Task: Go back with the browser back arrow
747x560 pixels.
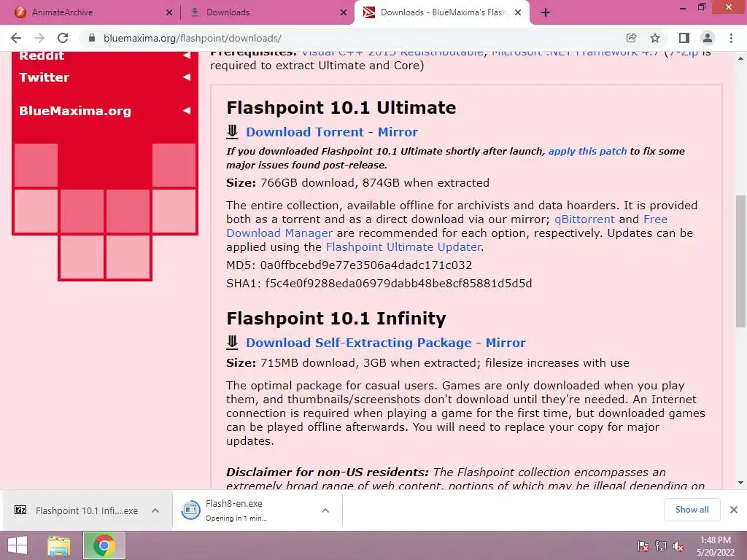Action: point(16,38)
